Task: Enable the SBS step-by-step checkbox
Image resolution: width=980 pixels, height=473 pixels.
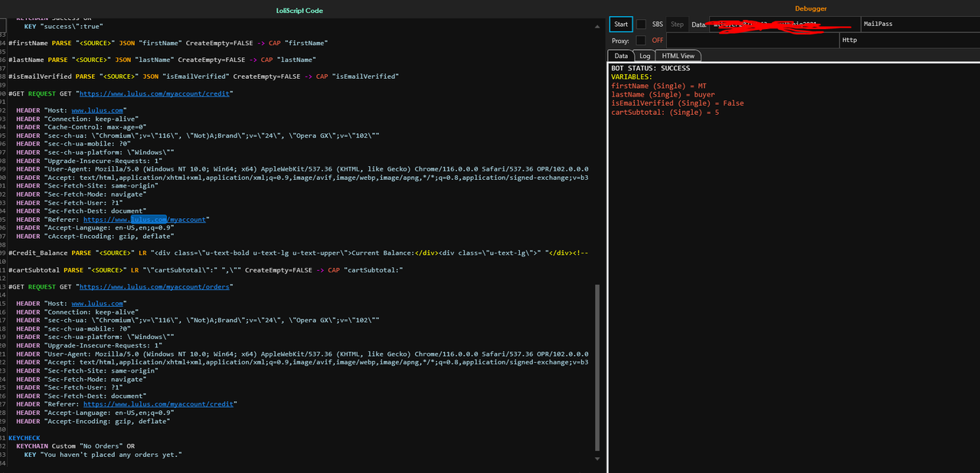Action: click(x=641, y=24)
